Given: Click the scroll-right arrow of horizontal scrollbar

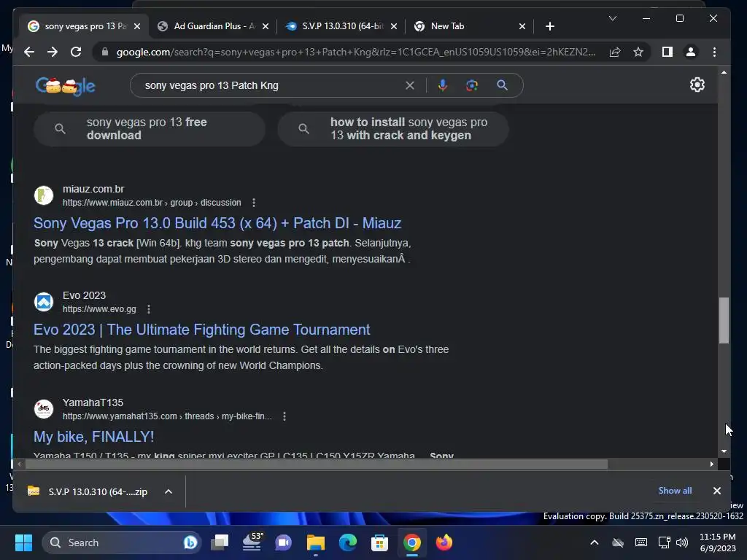Looking at the screenshot, I should coord(712,464).
